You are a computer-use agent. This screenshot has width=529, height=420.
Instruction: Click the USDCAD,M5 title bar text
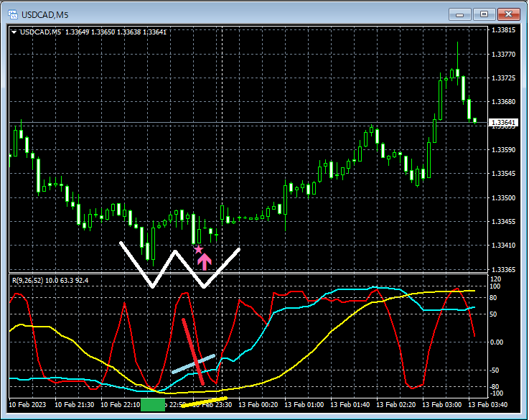(x=45, y=15)
